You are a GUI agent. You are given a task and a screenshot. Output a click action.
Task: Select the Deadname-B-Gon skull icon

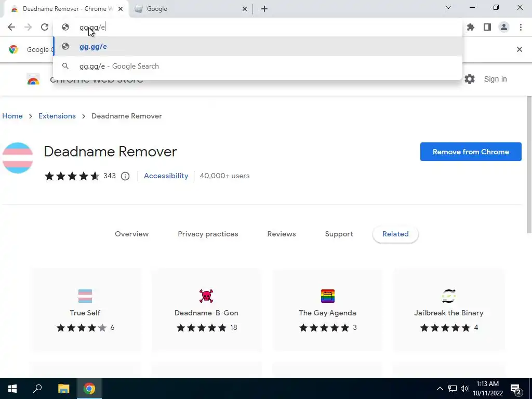pos(206,296)
